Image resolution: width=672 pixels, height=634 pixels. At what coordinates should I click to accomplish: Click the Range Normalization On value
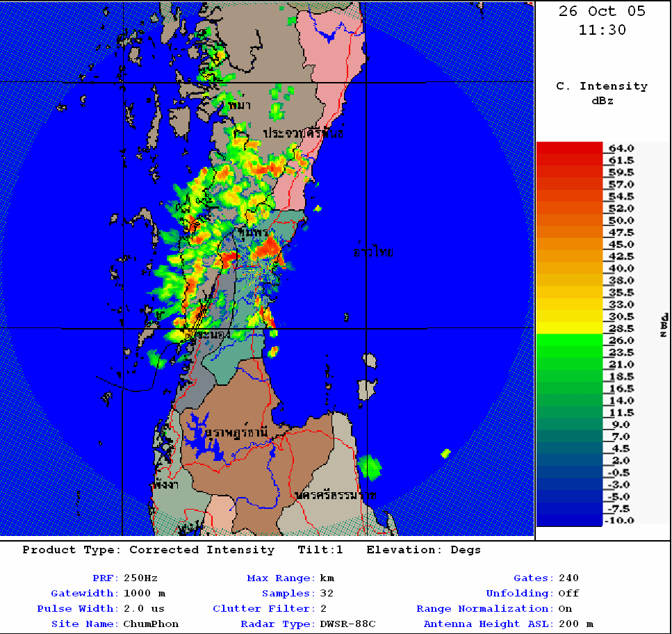565,608
